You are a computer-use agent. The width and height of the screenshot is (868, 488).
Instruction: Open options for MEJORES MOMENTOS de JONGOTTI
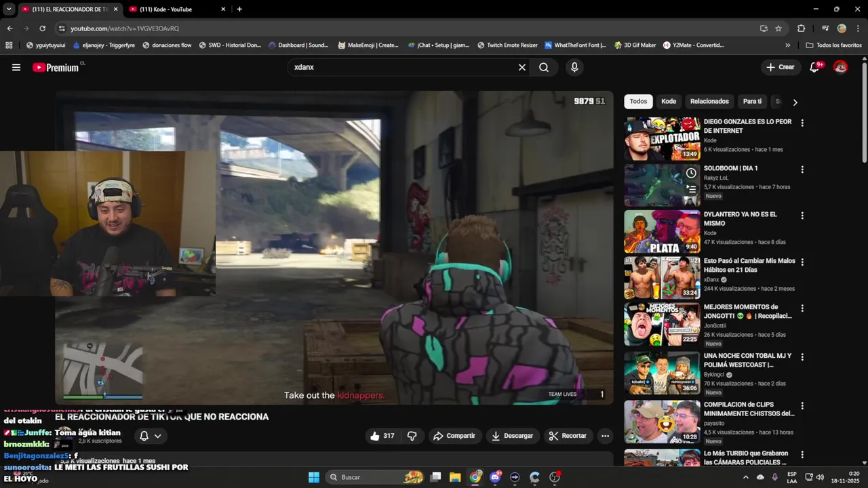point(802,308)
